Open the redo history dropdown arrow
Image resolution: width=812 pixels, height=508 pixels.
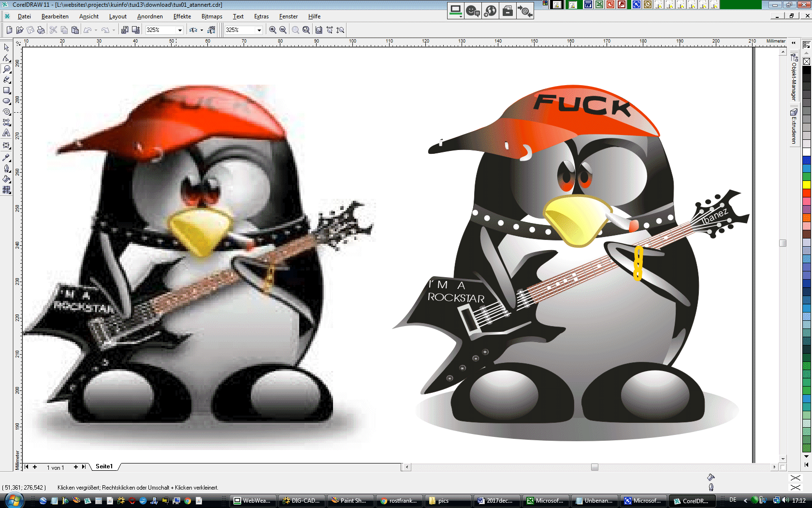(x=114, y=30)
